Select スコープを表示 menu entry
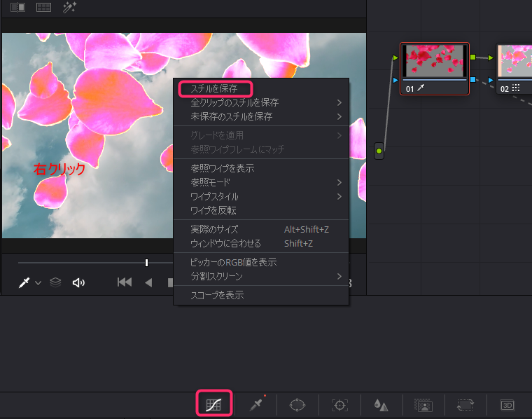 click(x=261, y=295)
